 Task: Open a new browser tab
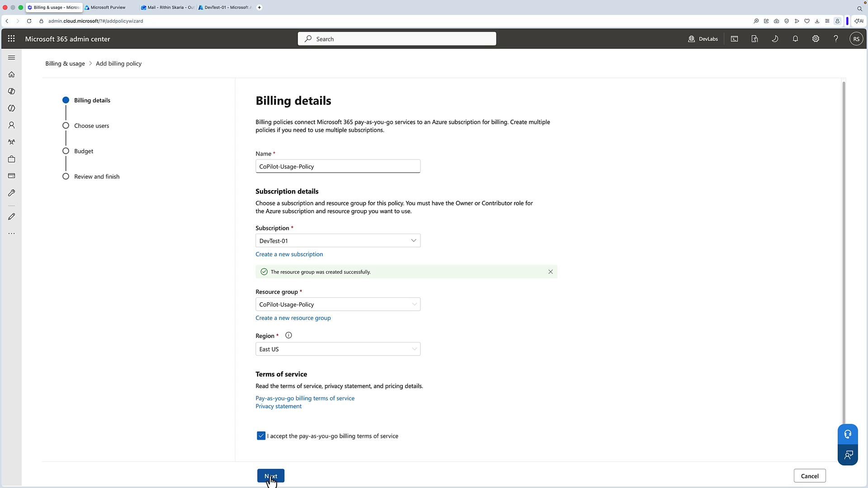(259, 7)
